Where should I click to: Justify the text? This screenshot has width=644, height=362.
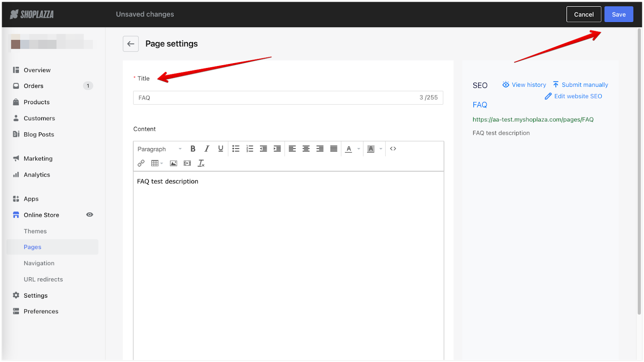(x=334, y=149)
